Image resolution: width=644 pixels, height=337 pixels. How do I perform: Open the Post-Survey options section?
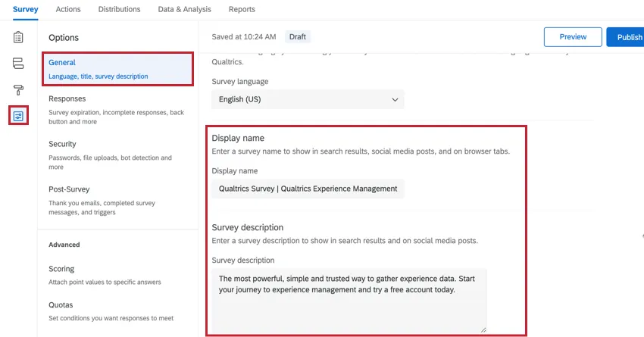pyautogui.click(x=117, y=200)
